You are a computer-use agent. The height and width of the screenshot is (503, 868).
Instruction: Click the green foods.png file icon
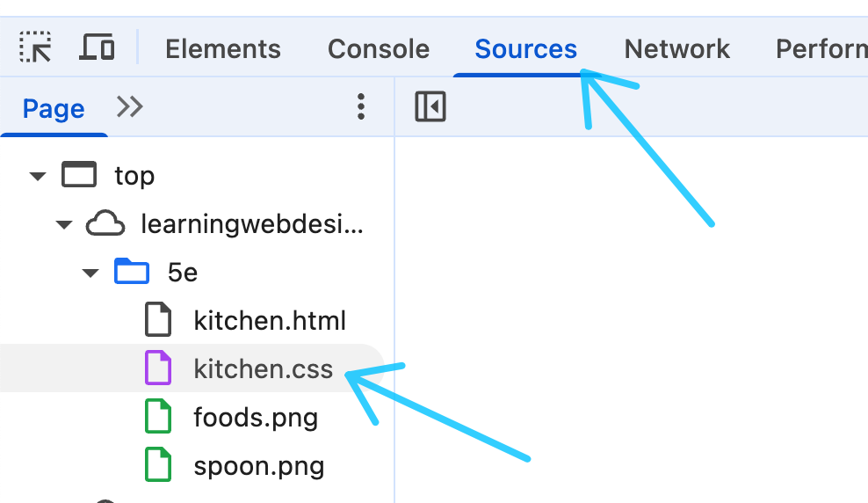(158, 416)
